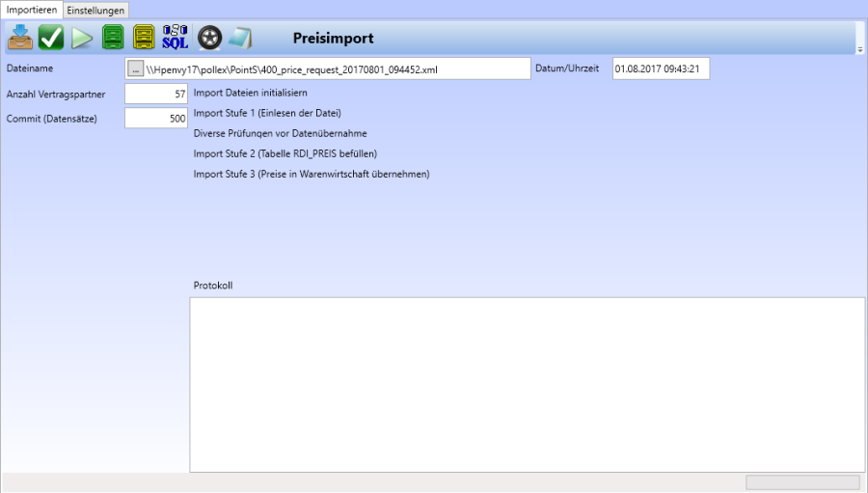The image size is (868, 493).
Task: Open the notepad icon in toolbar
Action: tap(239, 38)
